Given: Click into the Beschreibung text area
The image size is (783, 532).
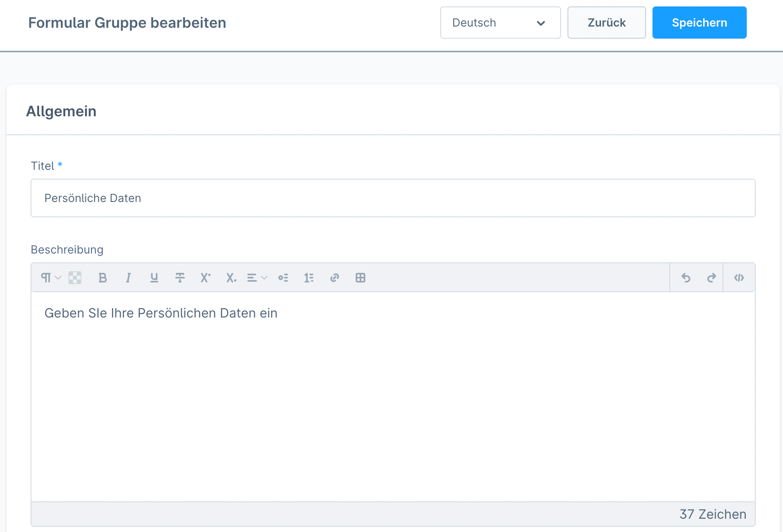Looking at the screenshot, I should pyautogui.click(x=393, y=397).
